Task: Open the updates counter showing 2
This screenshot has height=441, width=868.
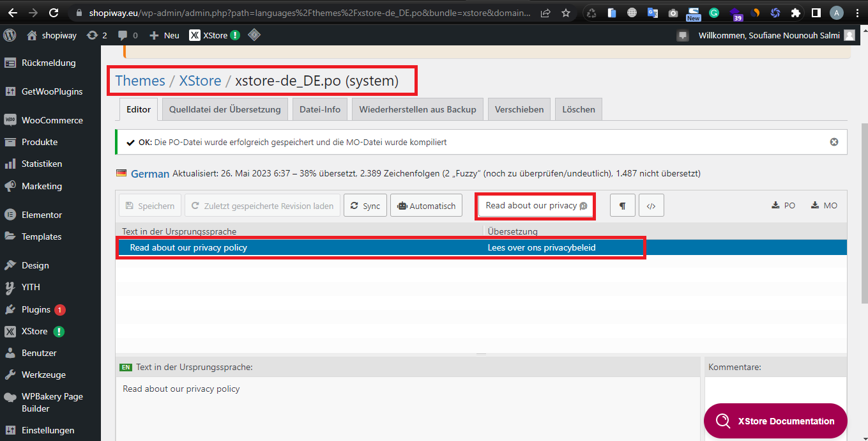Action: point(97,35)
